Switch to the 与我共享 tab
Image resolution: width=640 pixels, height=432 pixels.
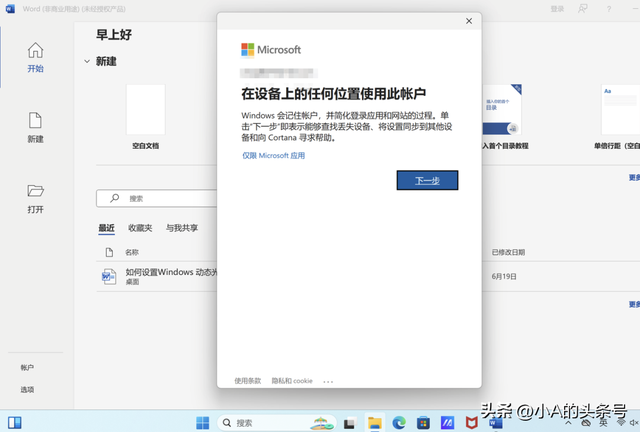182,228
